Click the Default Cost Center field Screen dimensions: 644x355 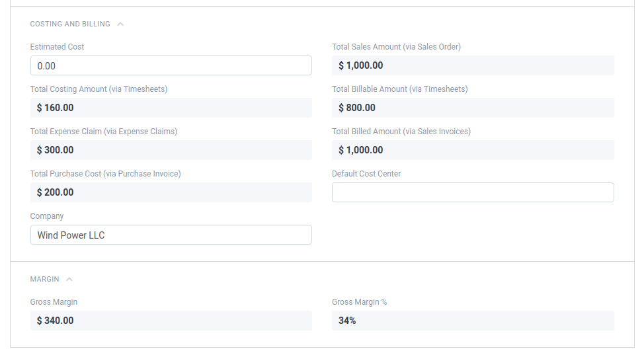473,192
